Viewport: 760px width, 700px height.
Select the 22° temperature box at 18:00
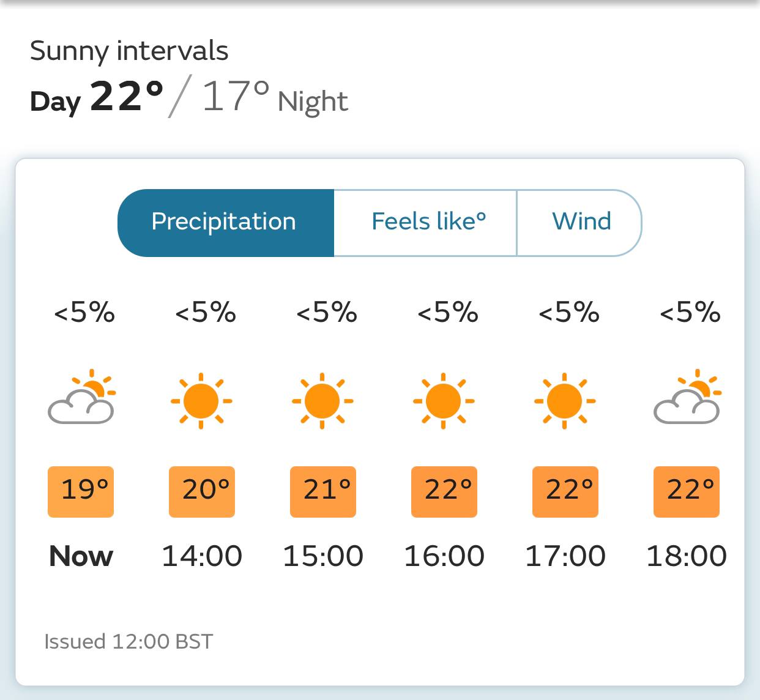point(687,492)
